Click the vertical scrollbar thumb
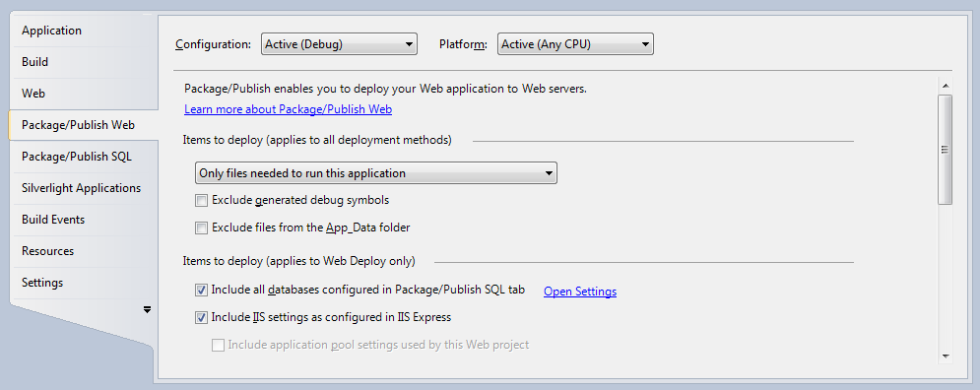Screen dimensions: 980x390 coord(945,150)
